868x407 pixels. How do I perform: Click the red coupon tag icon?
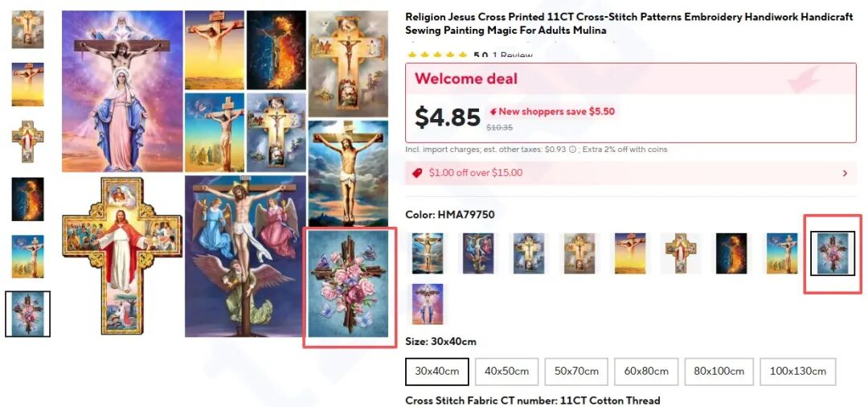coord(417,173)
